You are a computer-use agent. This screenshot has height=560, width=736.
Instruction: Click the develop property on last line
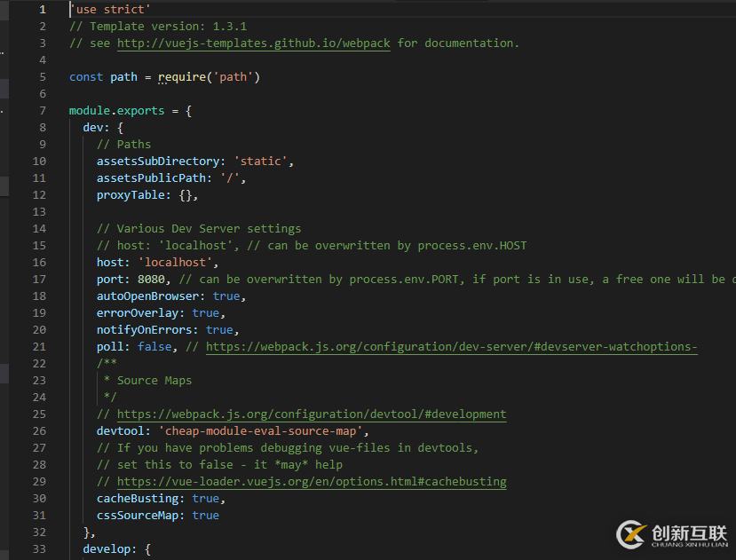pos(107,548)
